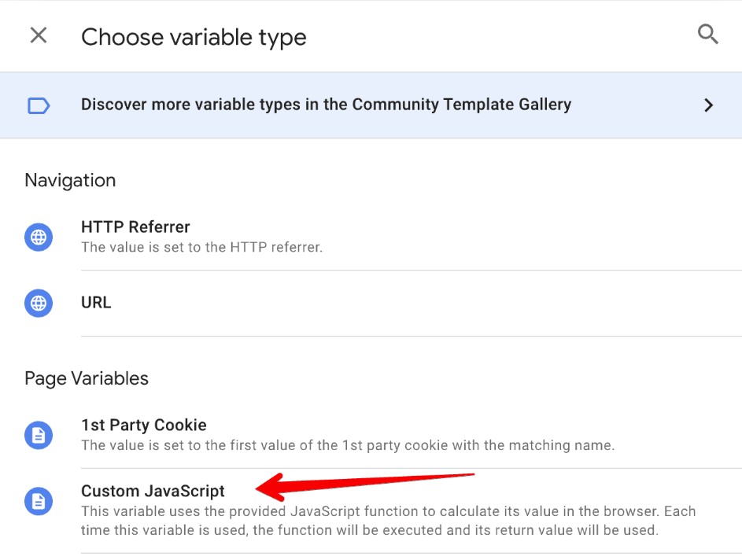Open Discover more variable types link

326,105
